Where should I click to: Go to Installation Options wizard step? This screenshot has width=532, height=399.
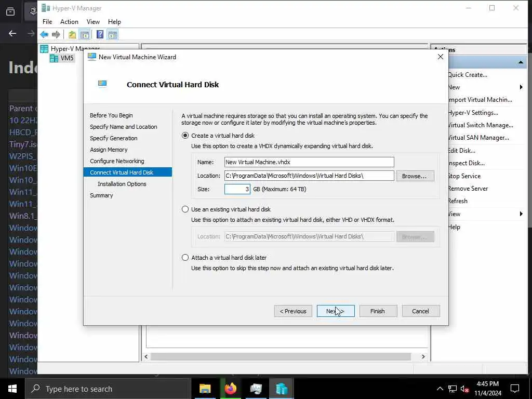(122, 184)
